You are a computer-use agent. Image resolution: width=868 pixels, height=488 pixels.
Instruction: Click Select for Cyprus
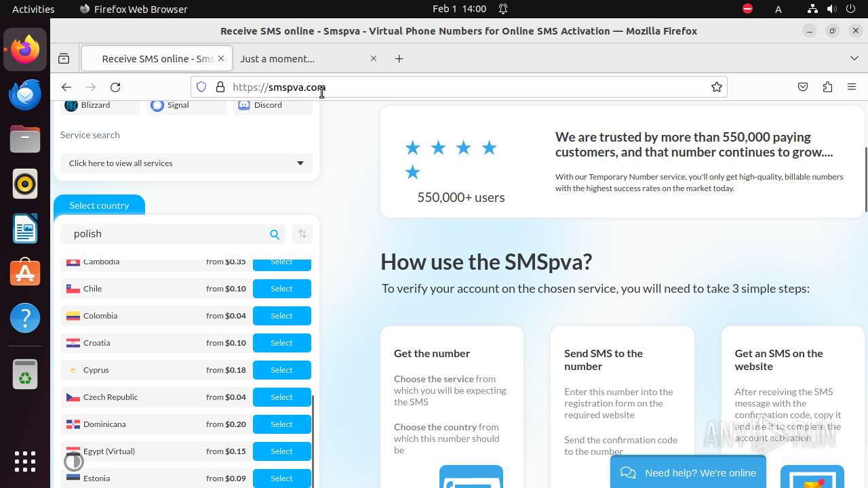coord(282,370)
